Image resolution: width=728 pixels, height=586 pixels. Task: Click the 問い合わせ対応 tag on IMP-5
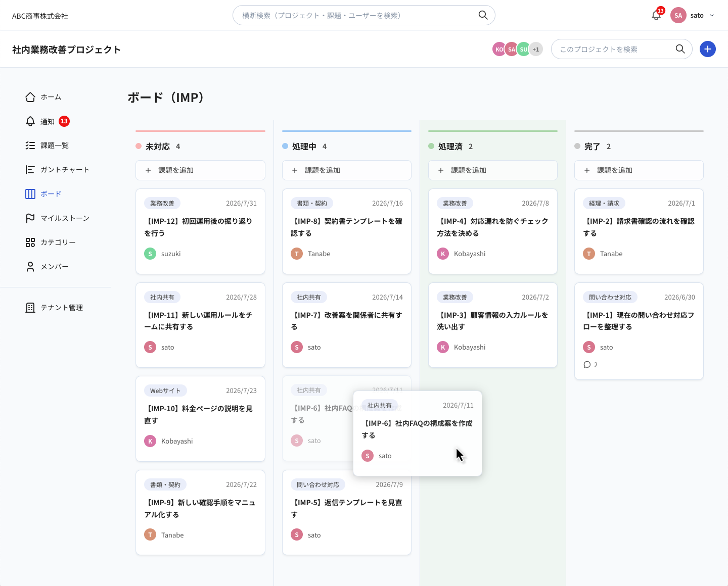click(x=318, y=484)
